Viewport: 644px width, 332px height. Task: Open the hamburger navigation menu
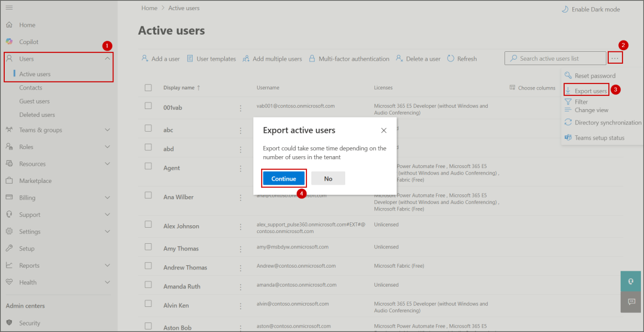(x=9, y=8)
